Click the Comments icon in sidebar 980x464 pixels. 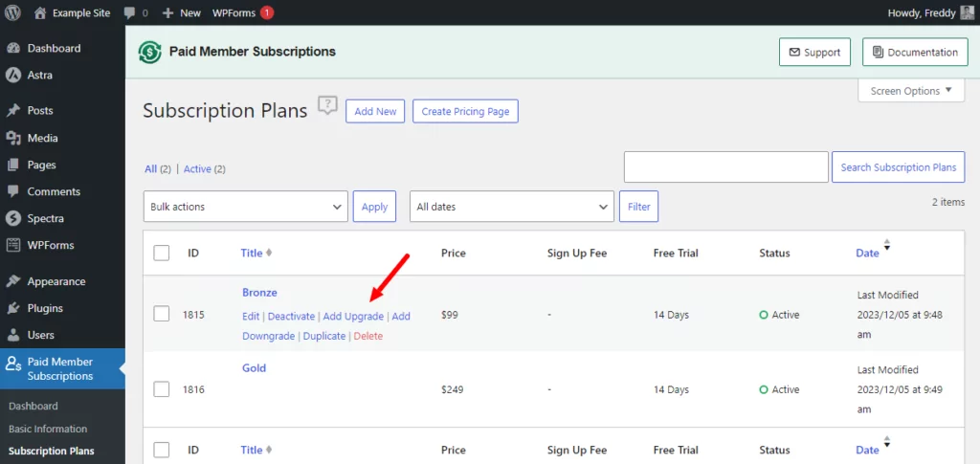13,191
